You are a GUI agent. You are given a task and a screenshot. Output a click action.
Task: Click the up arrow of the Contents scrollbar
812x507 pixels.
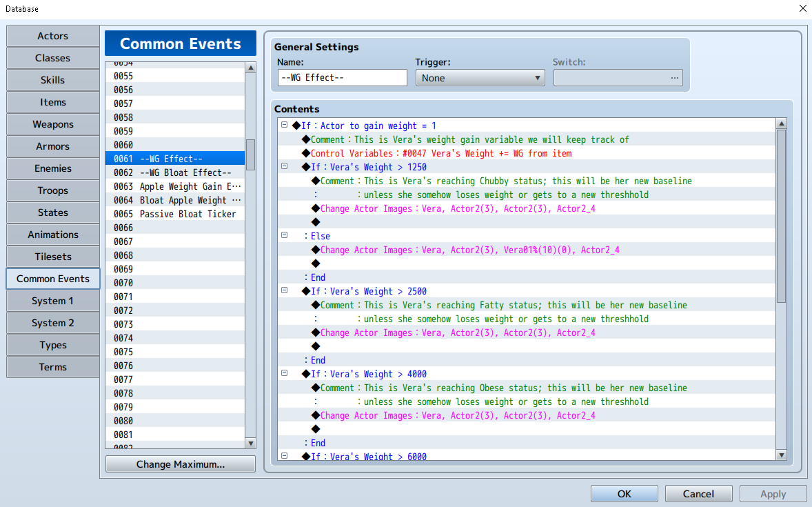click(x=782, y=123)
